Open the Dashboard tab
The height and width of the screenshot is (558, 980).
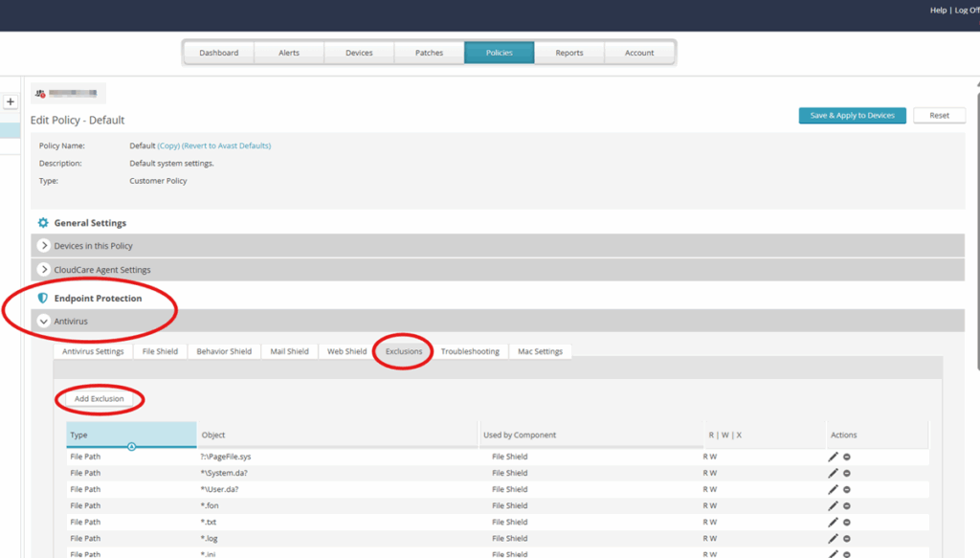point(219,53)
